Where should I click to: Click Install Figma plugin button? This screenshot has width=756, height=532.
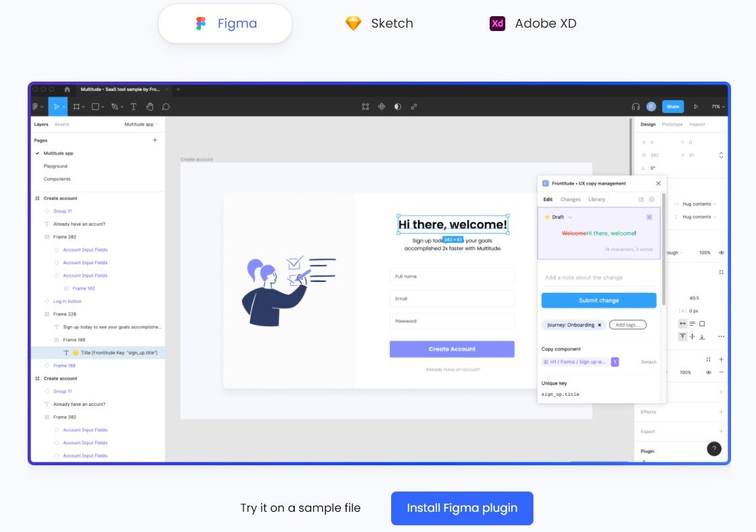462,508
